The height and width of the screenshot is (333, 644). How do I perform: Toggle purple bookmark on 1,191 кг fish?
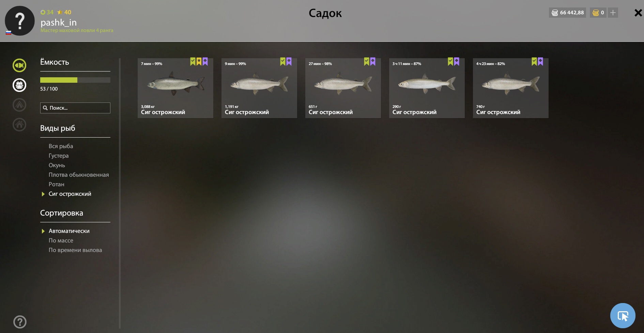point(289,61)
